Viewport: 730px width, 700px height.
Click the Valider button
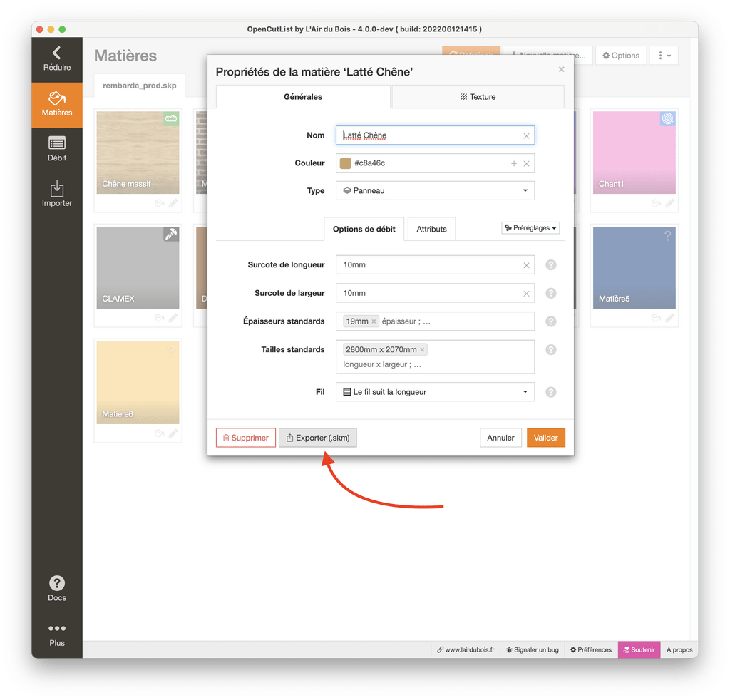pos(545,438)
